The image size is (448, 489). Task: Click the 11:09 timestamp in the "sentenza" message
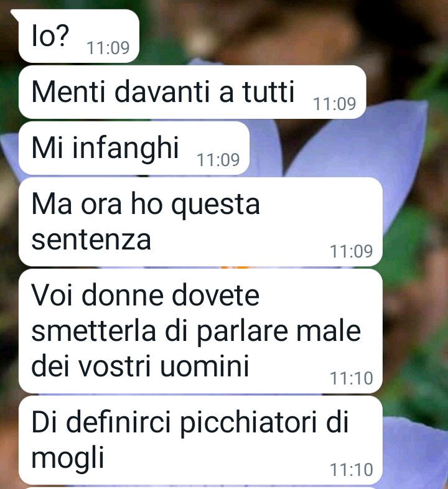click(x=352, y=251)
